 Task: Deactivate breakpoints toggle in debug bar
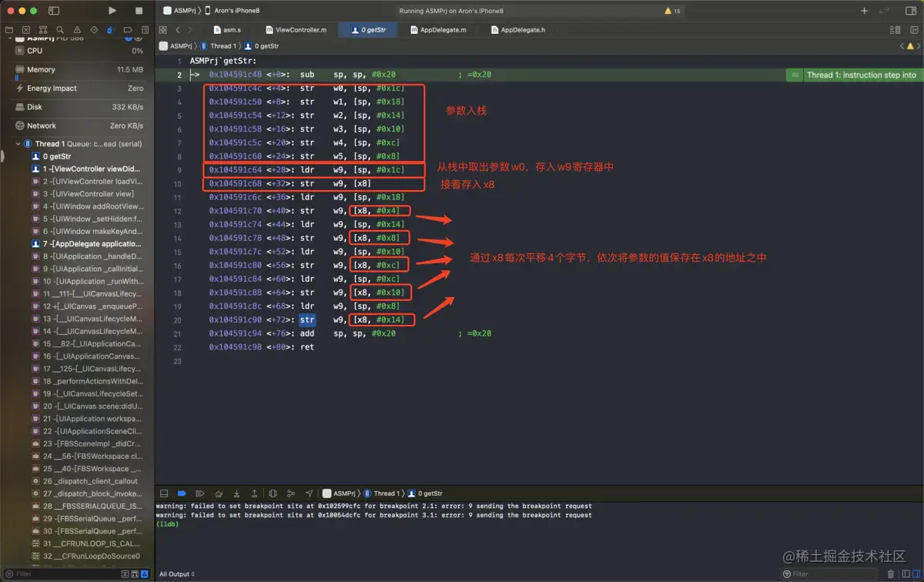182,493
